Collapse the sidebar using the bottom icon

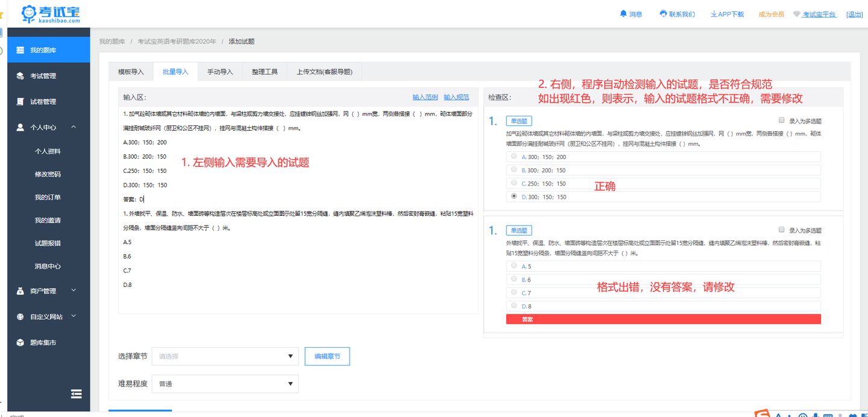click(x=76, y=393)
